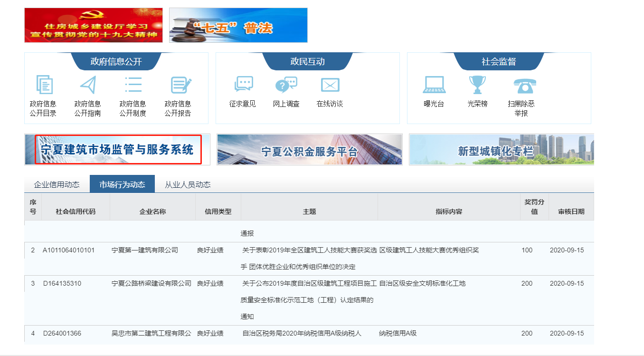Switch to the 从业人员动态 tab
This screenshot has width=644, height=356.
(x=188, y=184)
